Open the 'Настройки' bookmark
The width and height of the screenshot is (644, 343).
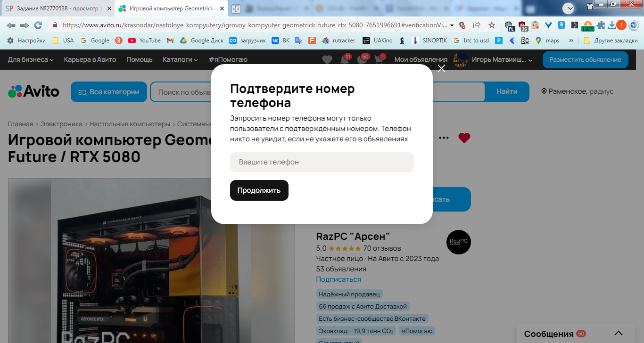(x=26, y=41)
